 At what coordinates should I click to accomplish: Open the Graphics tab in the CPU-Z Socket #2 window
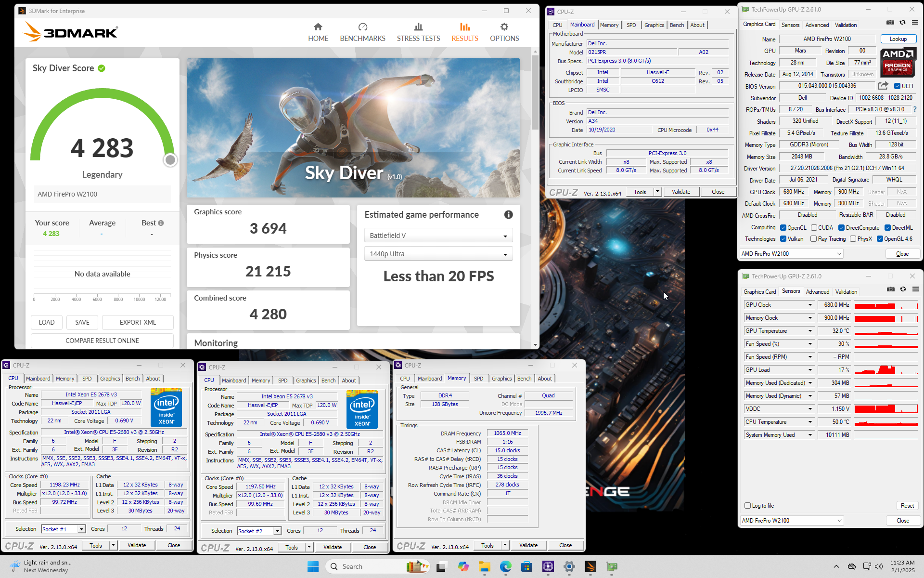tap(306, 381)
